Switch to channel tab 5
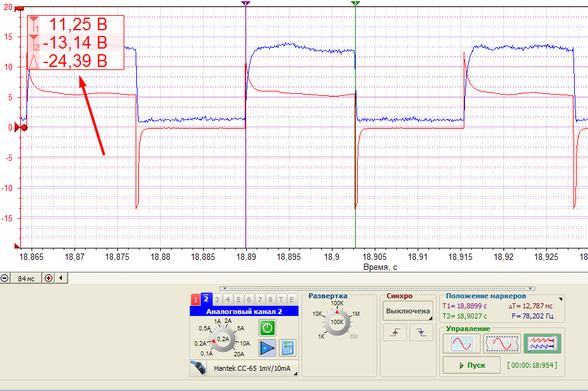The width and height of the screenshot is (588, 391). 238,300
